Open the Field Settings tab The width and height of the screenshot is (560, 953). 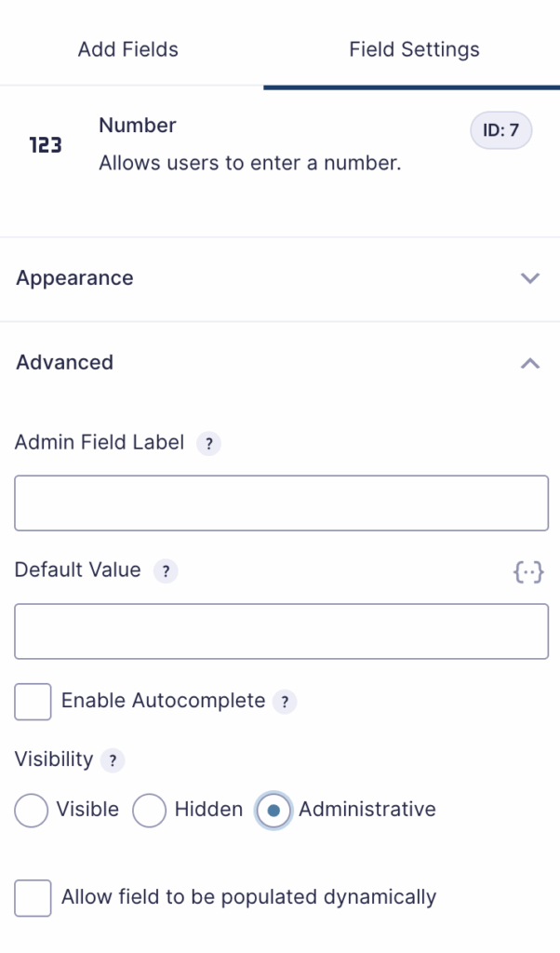coord(414,49)
